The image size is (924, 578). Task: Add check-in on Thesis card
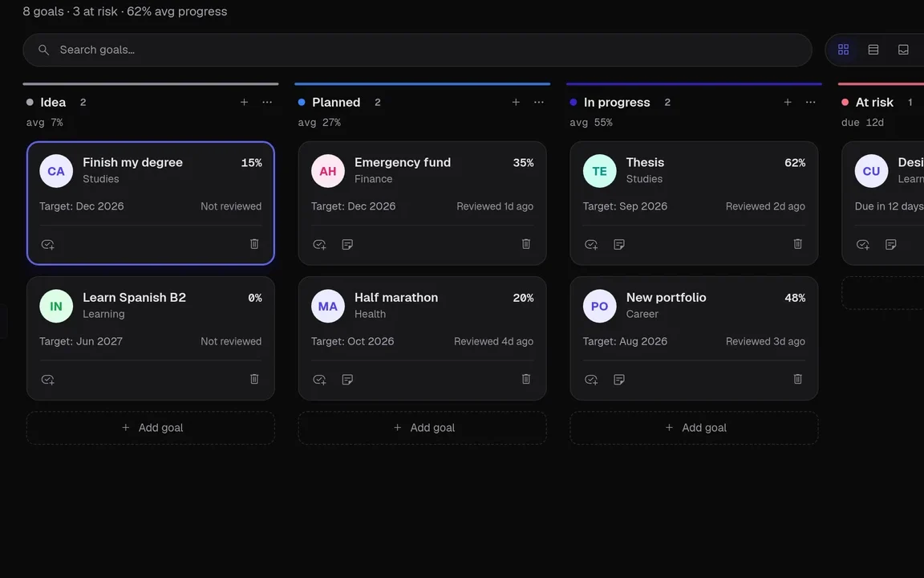click(x=591, y=244)
